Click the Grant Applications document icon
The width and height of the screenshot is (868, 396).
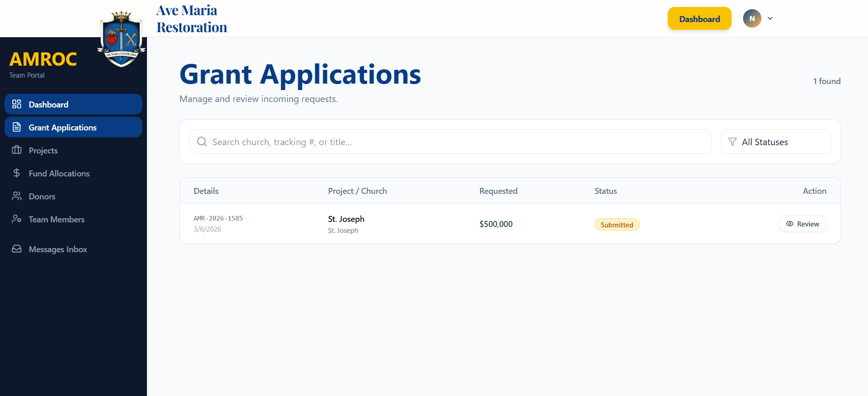[x=17, y=127]
